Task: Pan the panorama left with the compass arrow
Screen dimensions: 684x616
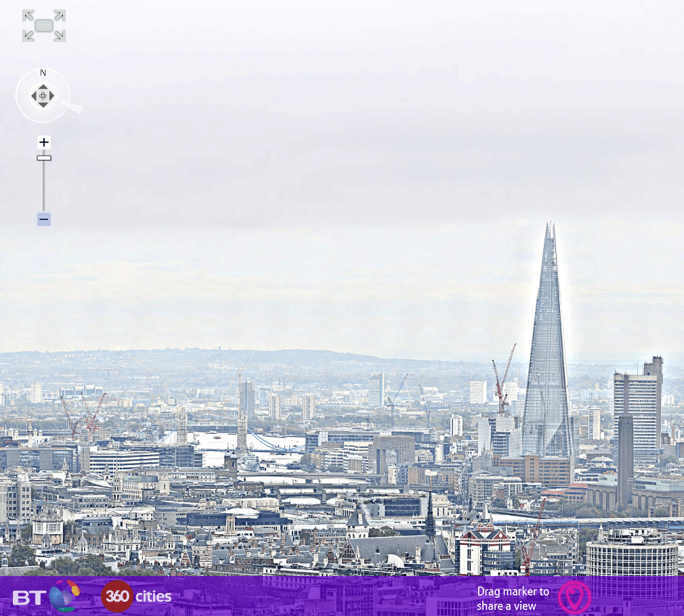Action: pyautogui.click(x=34, y=95)
